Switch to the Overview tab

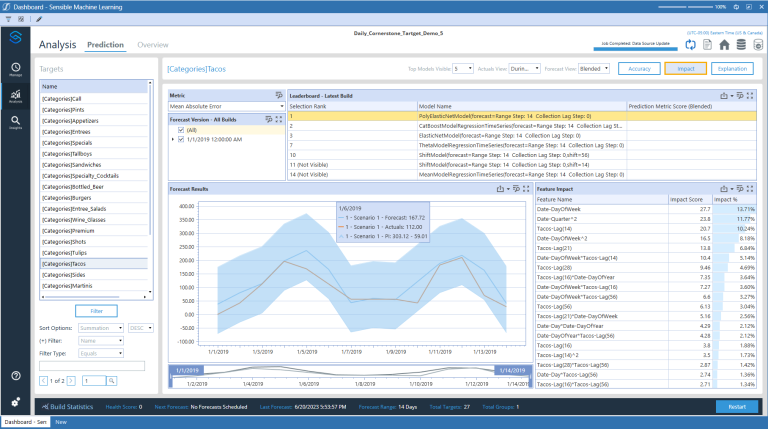point(153,45)
